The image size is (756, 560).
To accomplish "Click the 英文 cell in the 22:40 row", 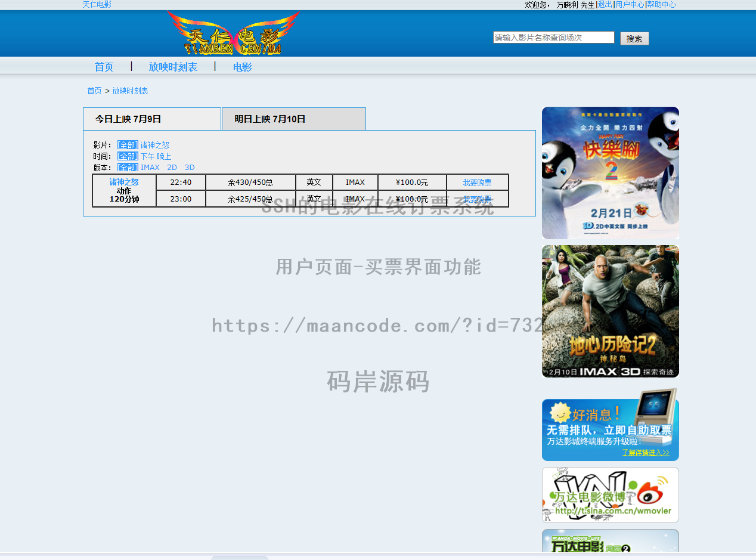I will point(314,182).
